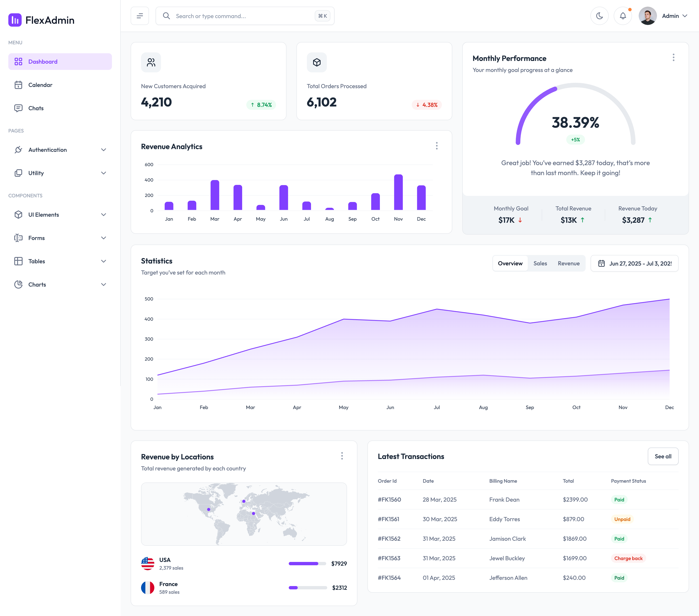Toggle dark mode with the moon icon
The image size is (699, 616).
600,16
